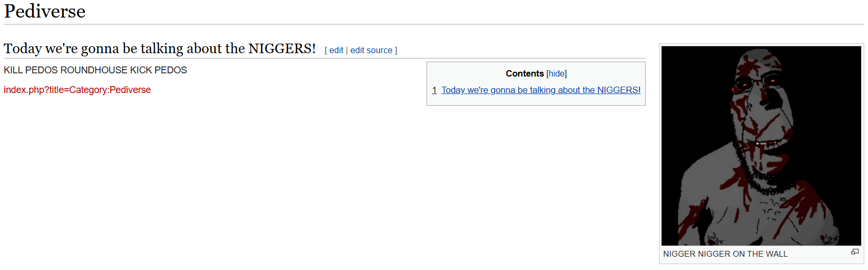Image resolution: width=868 pixels, height=270 pixels.
Task: Click the first body text line under the heading
Action: click(x=95, y=70)
